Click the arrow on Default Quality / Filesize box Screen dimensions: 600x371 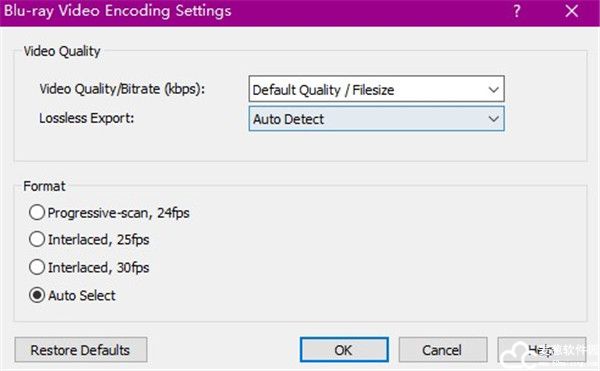[494, 90]
